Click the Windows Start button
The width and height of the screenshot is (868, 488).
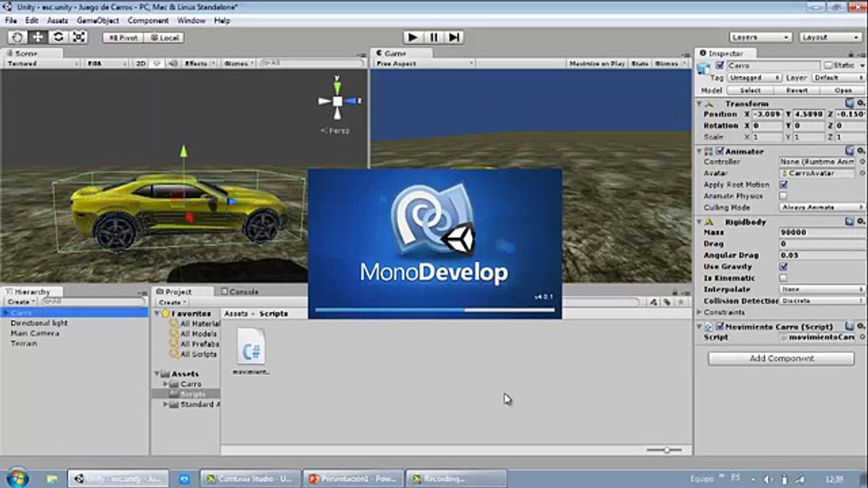(x=16, y=478)
